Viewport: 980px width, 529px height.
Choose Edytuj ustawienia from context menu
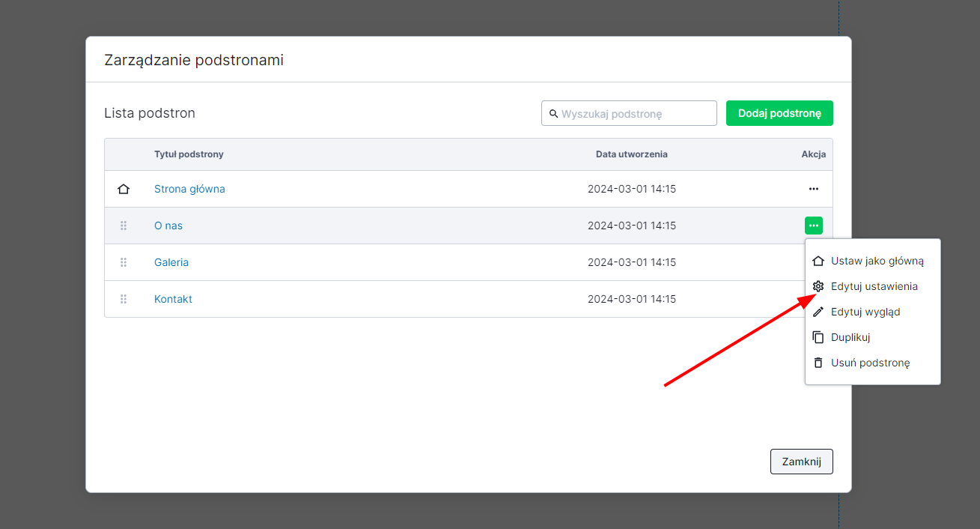tap(874, 286)
